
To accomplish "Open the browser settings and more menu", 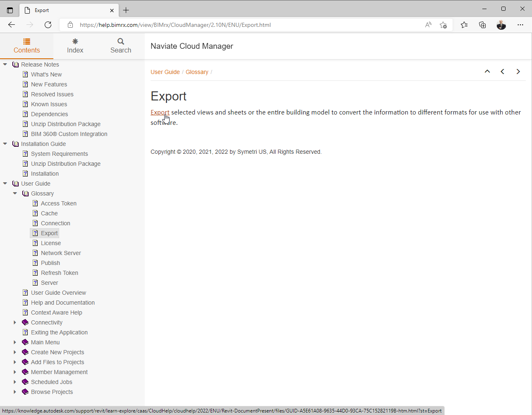I will [520, 25].
